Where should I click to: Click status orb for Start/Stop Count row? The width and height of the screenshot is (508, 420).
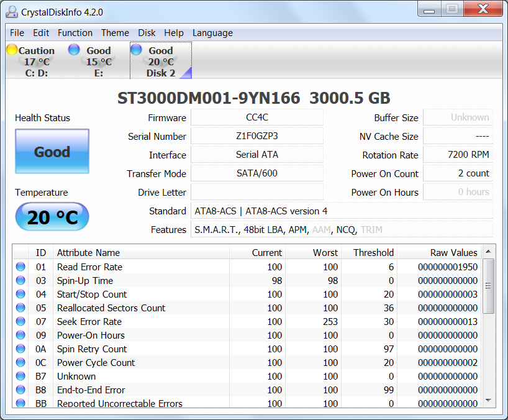click(x=20, y=294)
